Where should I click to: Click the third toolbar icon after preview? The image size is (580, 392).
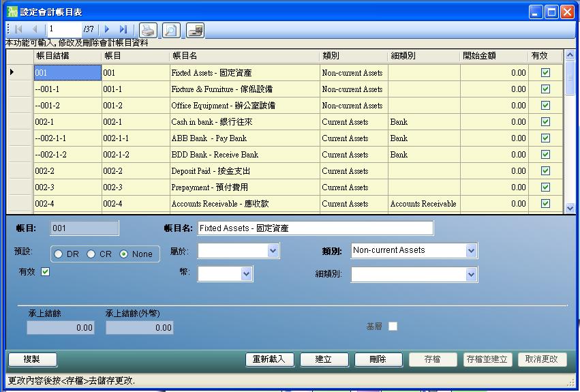point(195,29)
